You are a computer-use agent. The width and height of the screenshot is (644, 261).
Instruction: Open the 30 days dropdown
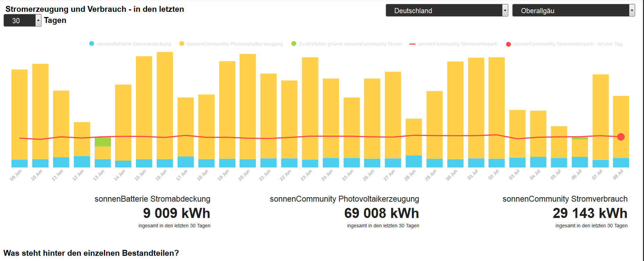point(23,20)
